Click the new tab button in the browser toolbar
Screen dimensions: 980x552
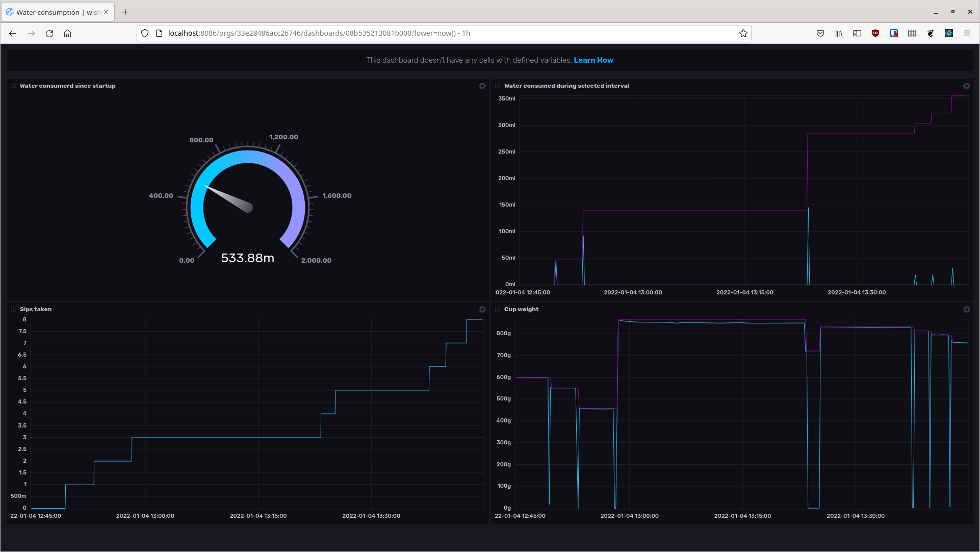point(125,12)
